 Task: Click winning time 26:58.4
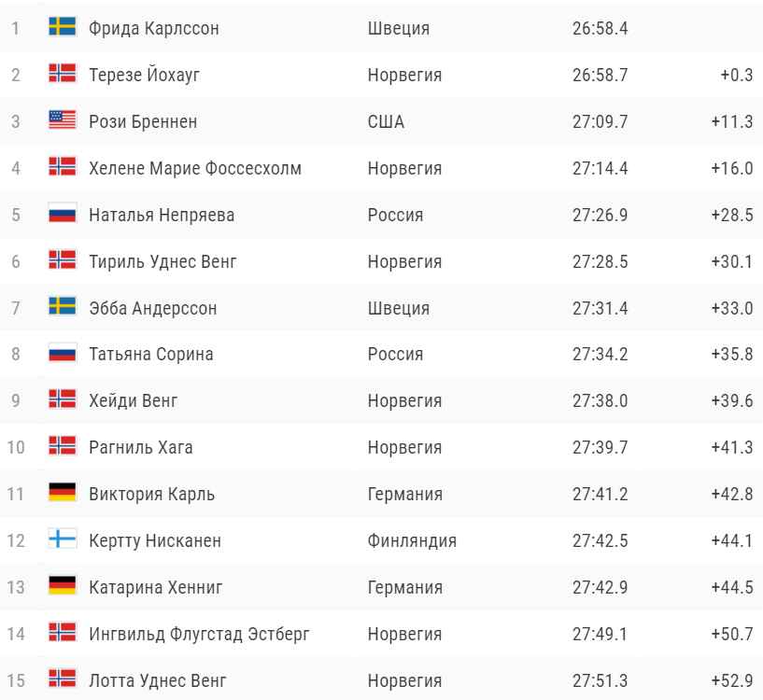coord(600,28)
